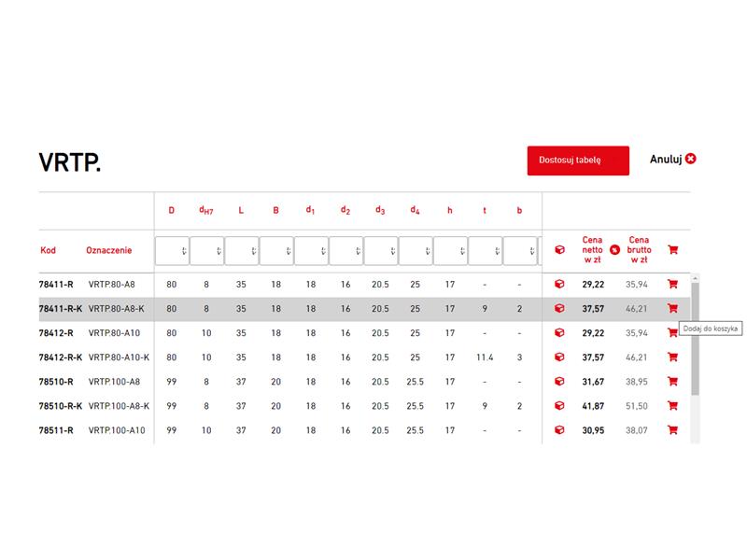Open the t column filter dropdown
This screenshot has height=560, width=747.
coord(485,251)
